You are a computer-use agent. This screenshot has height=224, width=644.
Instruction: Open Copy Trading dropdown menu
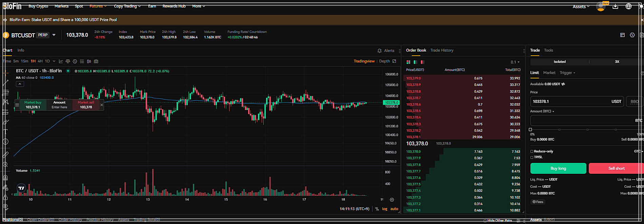(x=127, y=6)
